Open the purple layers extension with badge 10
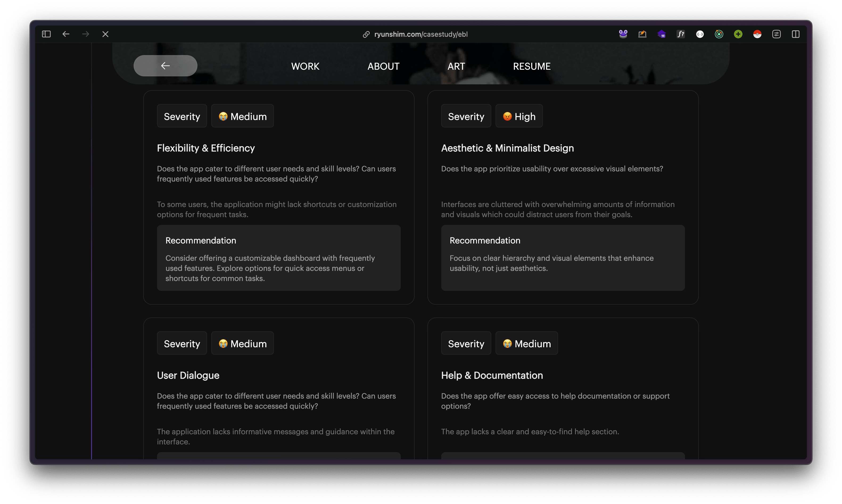 tap(661, 34)
